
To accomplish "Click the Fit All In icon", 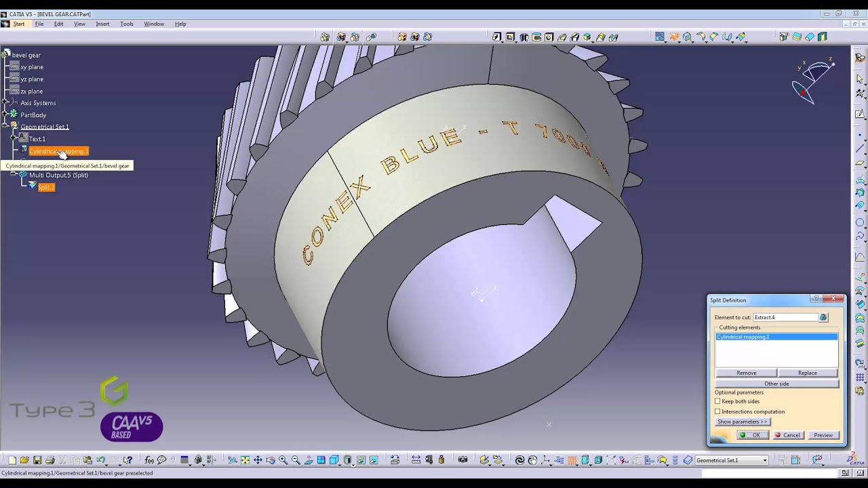I will [x=245, y=460].
